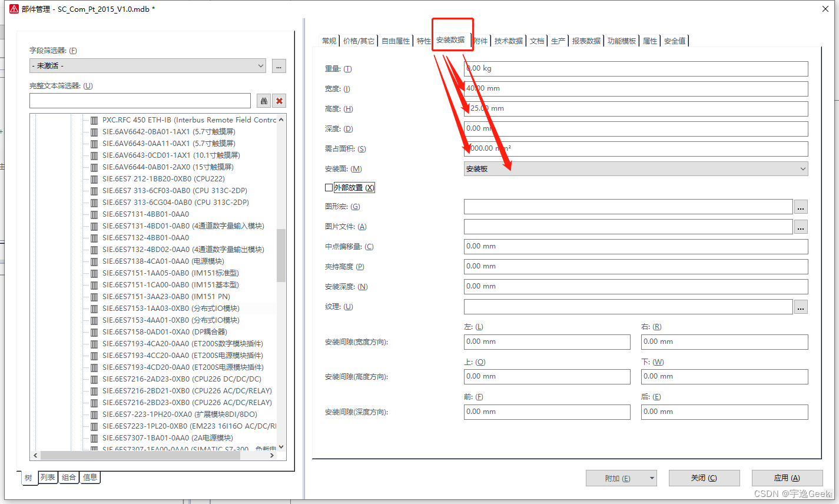Image resolution: width=839 pixels, height=504 pixels.
Task: Switch to 列表 view tab
Action: [48, 478]
